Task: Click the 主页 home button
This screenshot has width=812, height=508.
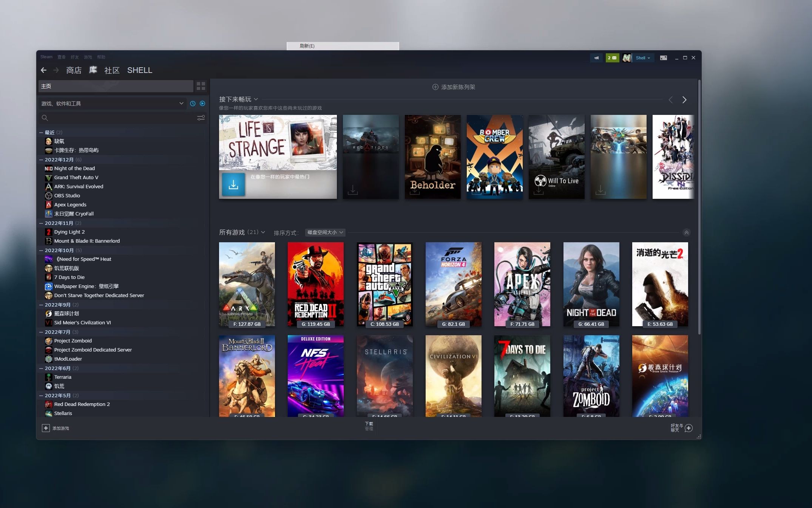Action: 116,86
